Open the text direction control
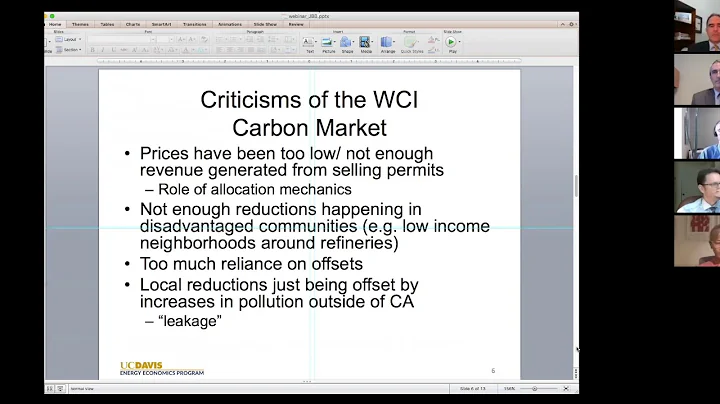This screenshot has height=404, width=720. (276, 50)
